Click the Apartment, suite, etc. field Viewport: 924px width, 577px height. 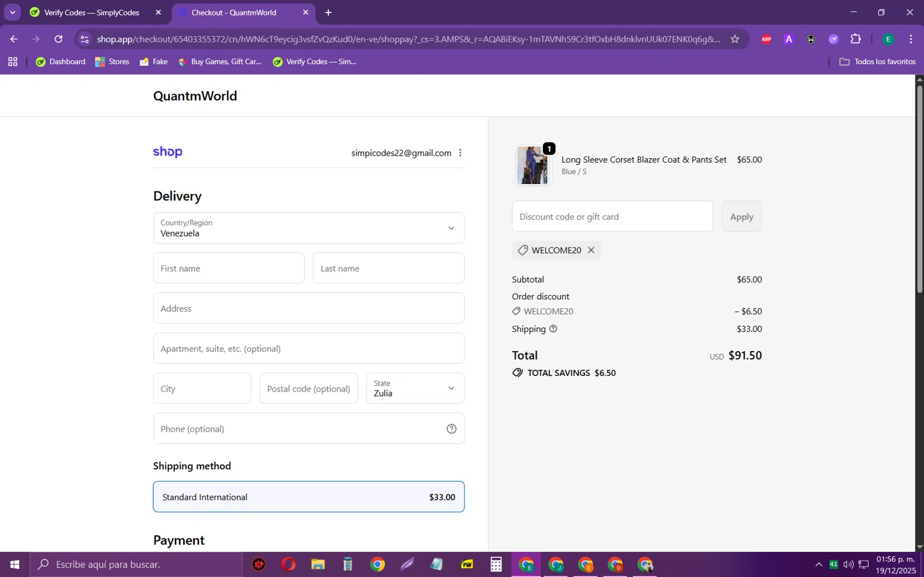[309, 348]
